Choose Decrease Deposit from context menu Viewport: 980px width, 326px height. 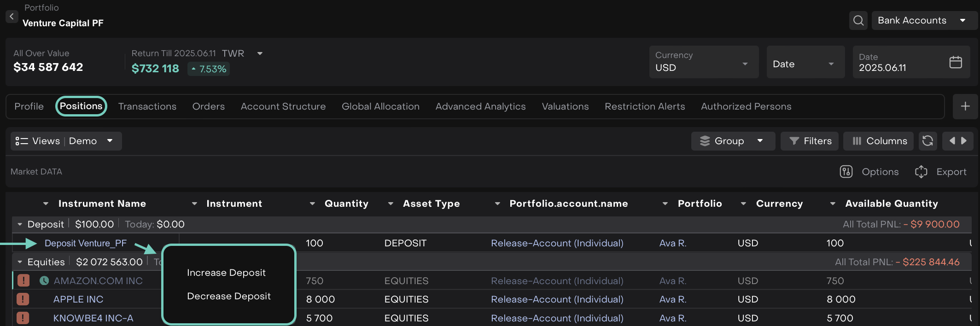pos(228,296)
